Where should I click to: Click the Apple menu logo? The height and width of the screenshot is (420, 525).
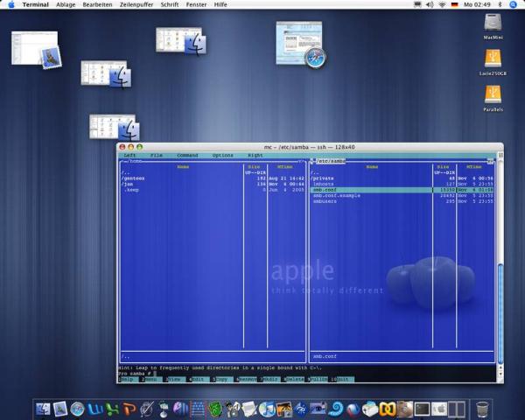tap(11, 4)
